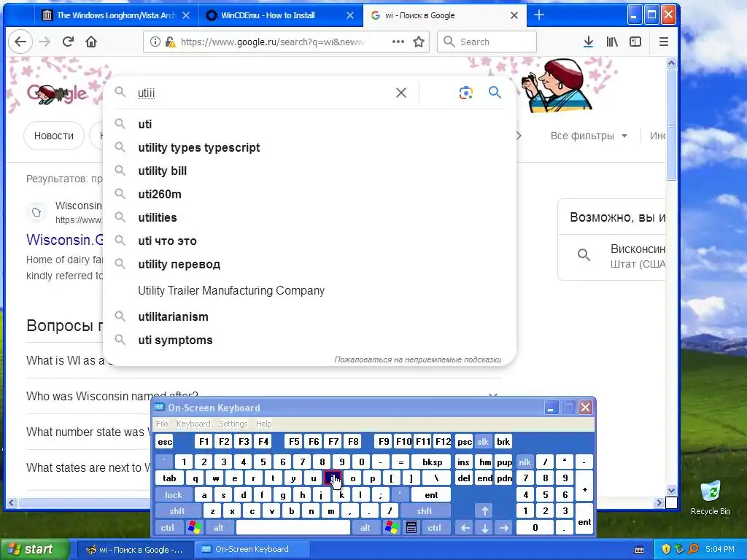Image resolution: width=747 pixels, height=560 pixels.
Task: Open the security shield tray icon
Action: [666, 549]
